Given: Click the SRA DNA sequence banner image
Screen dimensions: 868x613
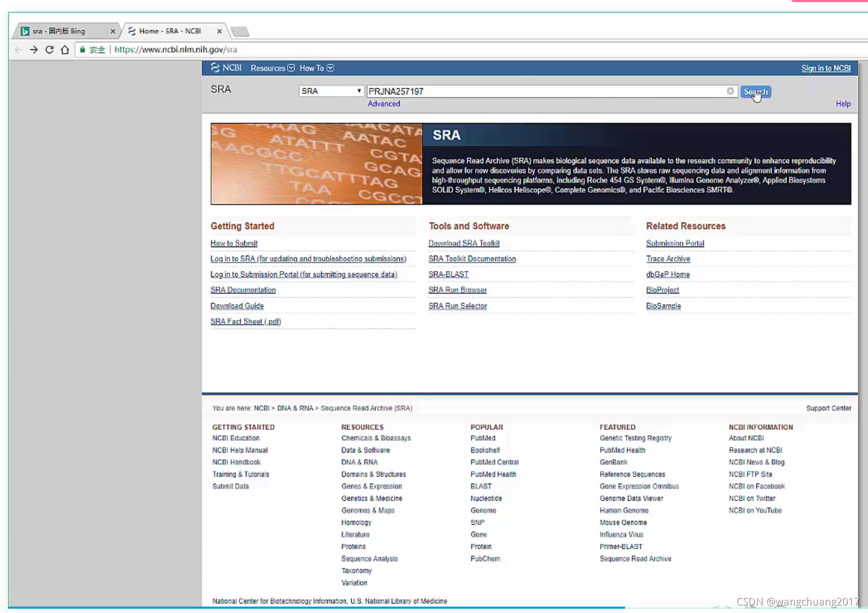Looking at the screenshot, I should (316, 164).
